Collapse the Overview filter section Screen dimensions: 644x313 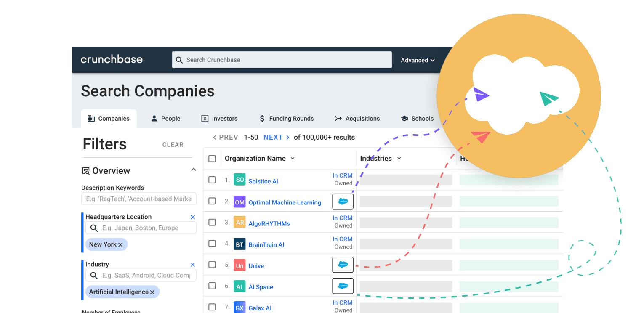(194, 170)
